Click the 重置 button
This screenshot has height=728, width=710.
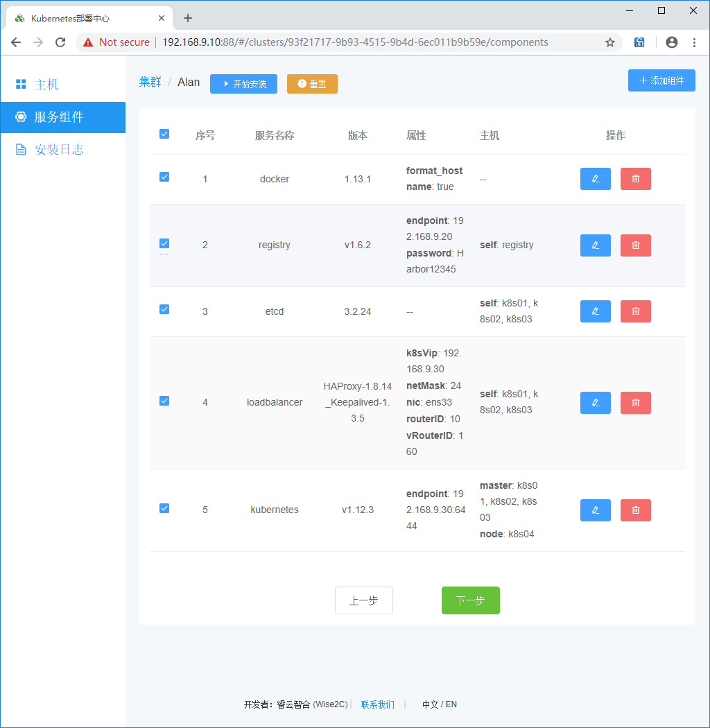tap(312, 84)
